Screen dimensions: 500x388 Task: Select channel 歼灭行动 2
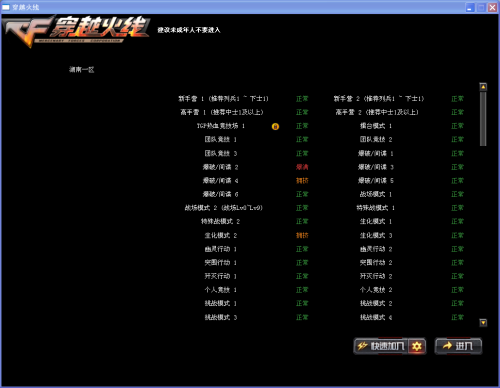point(376,276)
